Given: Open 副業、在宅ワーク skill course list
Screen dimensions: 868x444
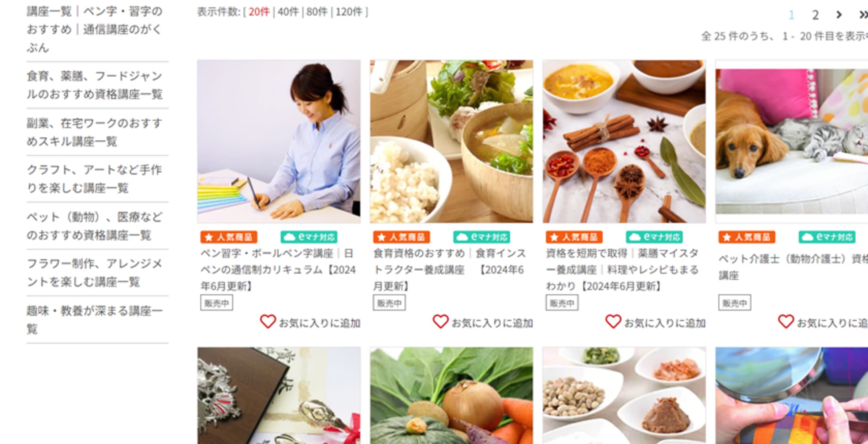Looking at the screenshot, I should click(95, 132).
